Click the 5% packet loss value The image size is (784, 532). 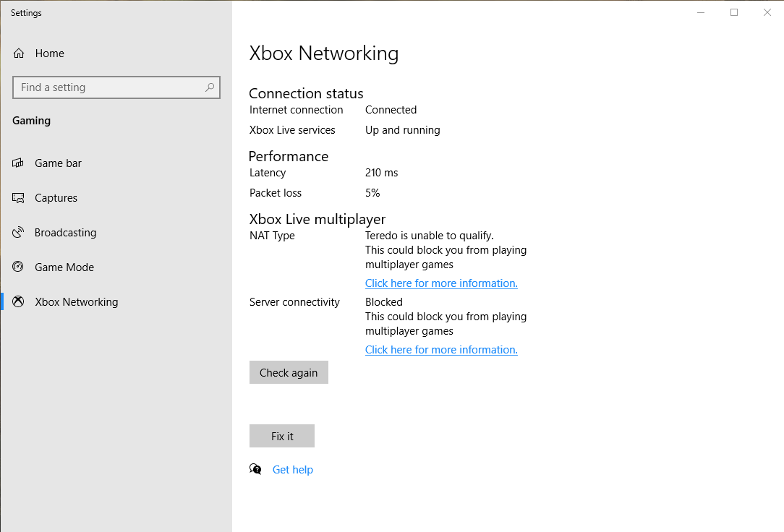pos(372,193)
